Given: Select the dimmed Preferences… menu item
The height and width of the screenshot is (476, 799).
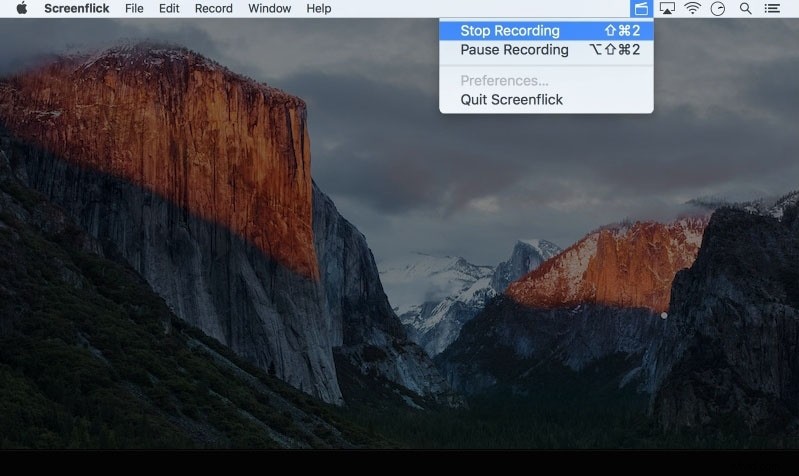Looking at the screenshot, I should (x=546, y=81).
